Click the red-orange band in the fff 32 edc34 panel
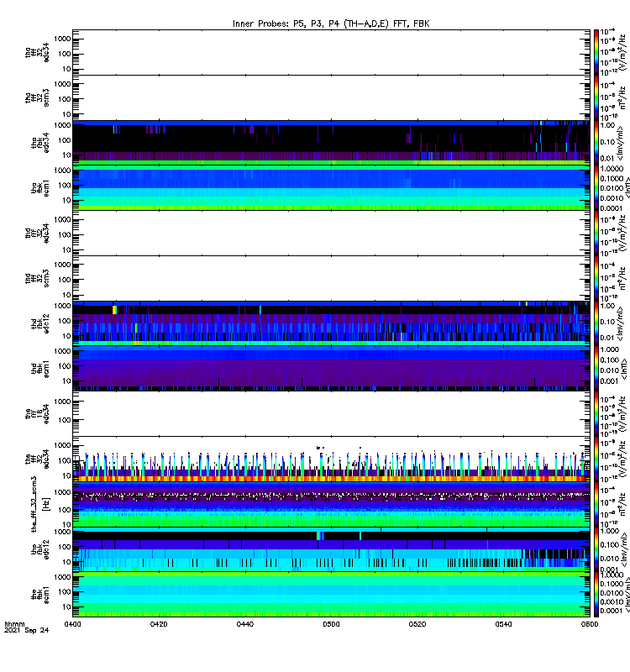This screenshot has height=672, width=630. tap(331, 479)
